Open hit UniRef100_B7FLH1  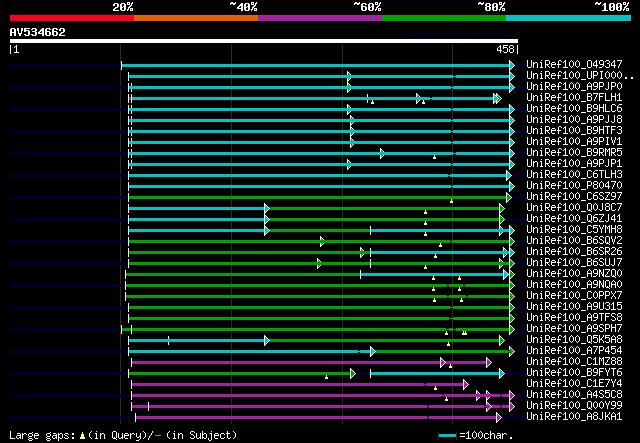(574, 98)
